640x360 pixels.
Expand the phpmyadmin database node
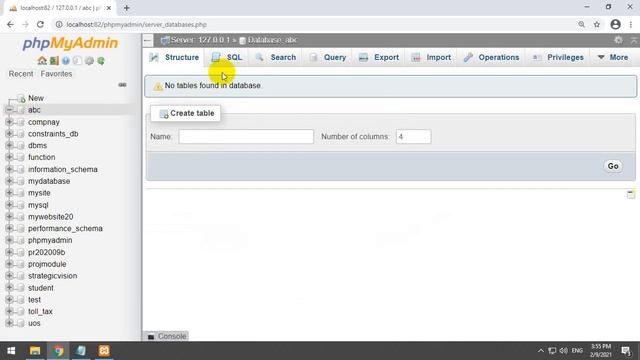click(9, 240)
